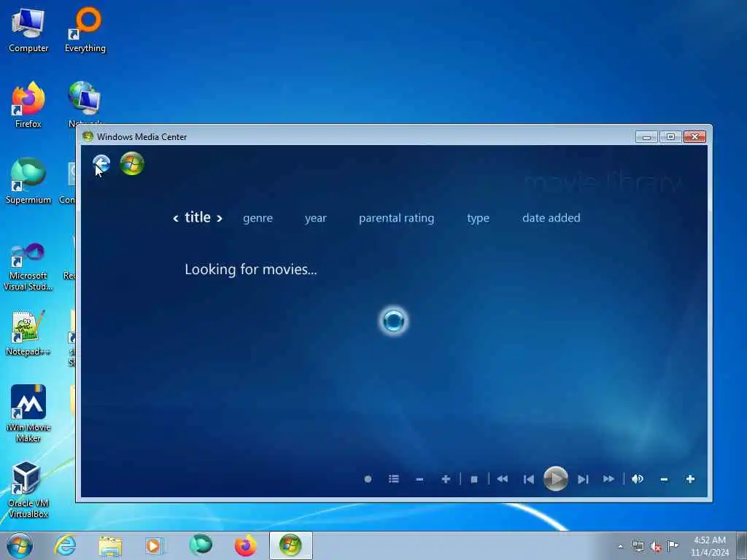Stop playback with the stop button
This screenshot has height=560, width=747.
coord(474,479)
